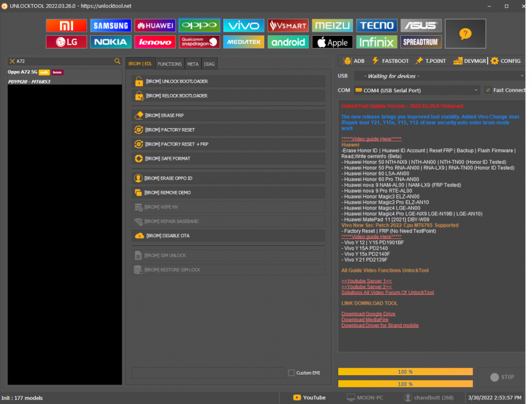Open Solutions All Video Forum link
Viewport: 532px width, 404px height.
pos(388,293)
